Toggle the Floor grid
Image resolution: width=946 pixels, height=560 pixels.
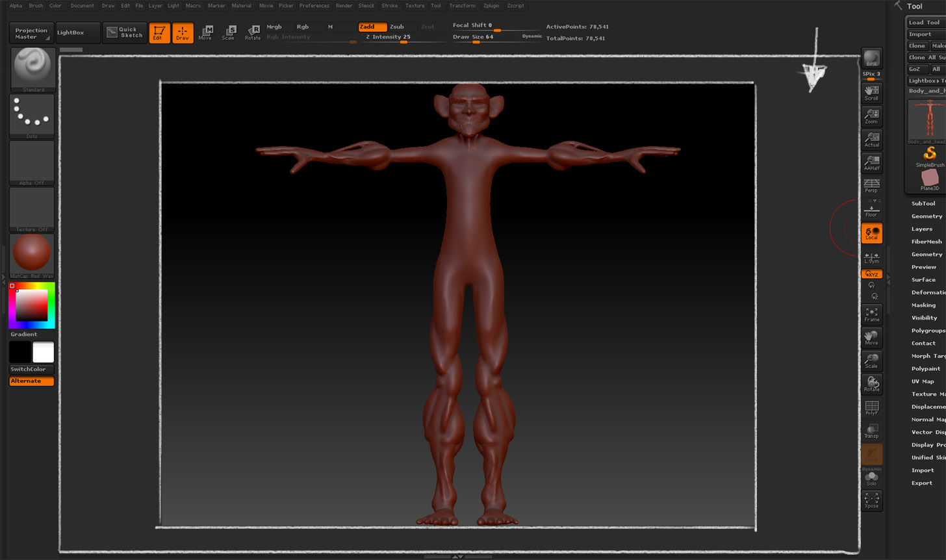pyautogui.click(x=871, y=209)
